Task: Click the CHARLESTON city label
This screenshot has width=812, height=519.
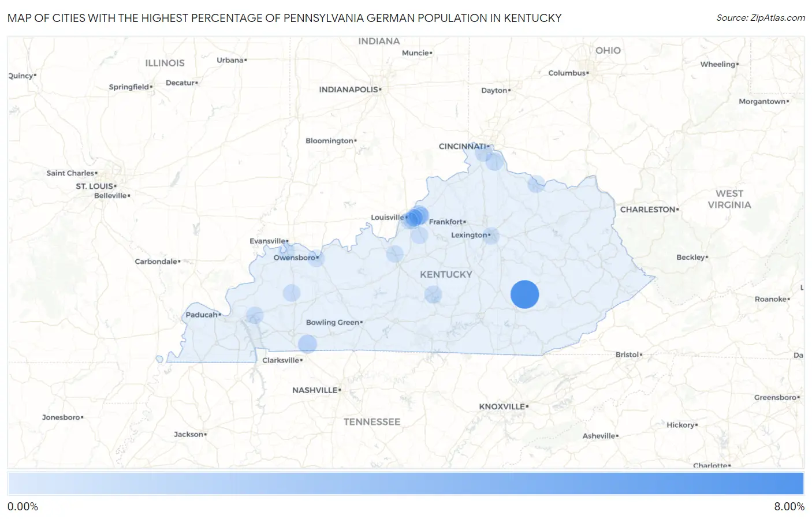Action: coord(649,210)
